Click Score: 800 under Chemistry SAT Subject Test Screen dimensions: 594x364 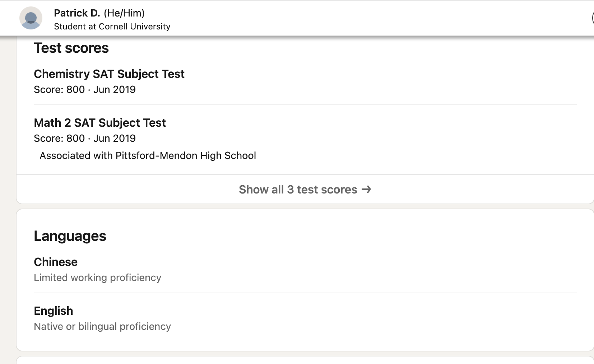59,90
